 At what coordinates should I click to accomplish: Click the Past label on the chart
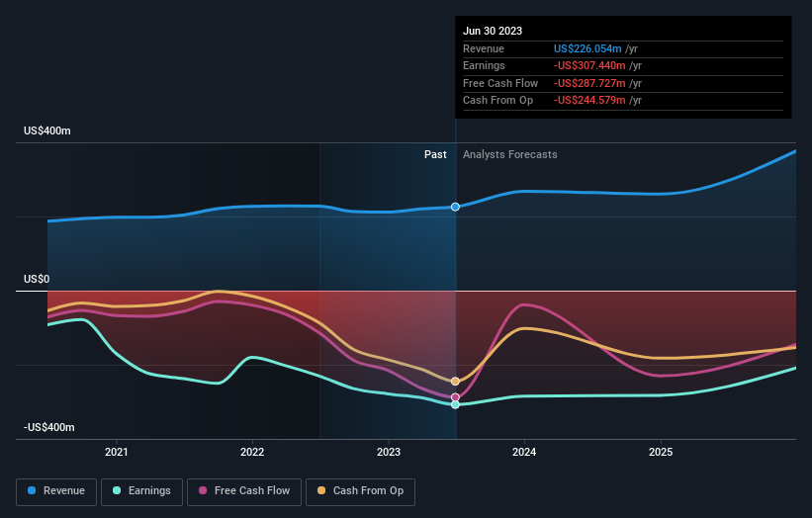(435, 155)
